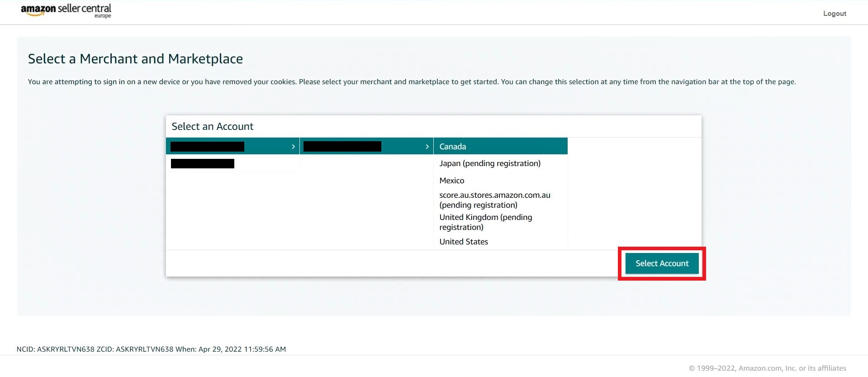Click the 'Select a Merchant and Marketplace' heading
The image size is (868, 377).
pyautogui.click(x=135, y=59)
